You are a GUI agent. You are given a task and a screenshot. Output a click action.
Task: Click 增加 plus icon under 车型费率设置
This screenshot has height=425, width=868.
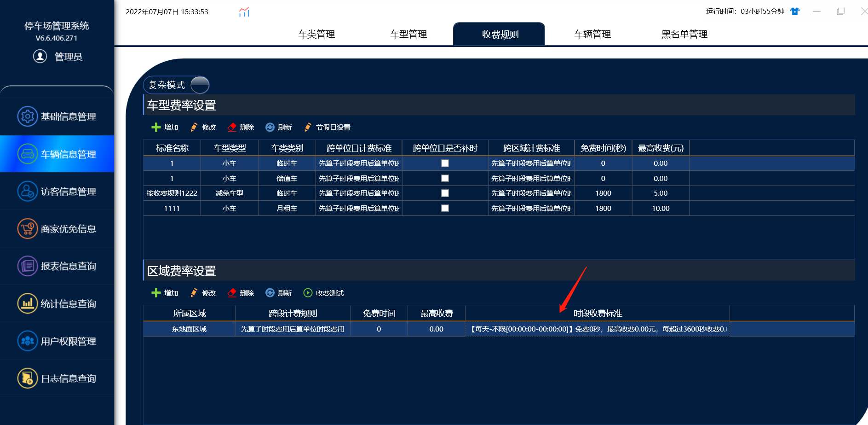[156, 127]
